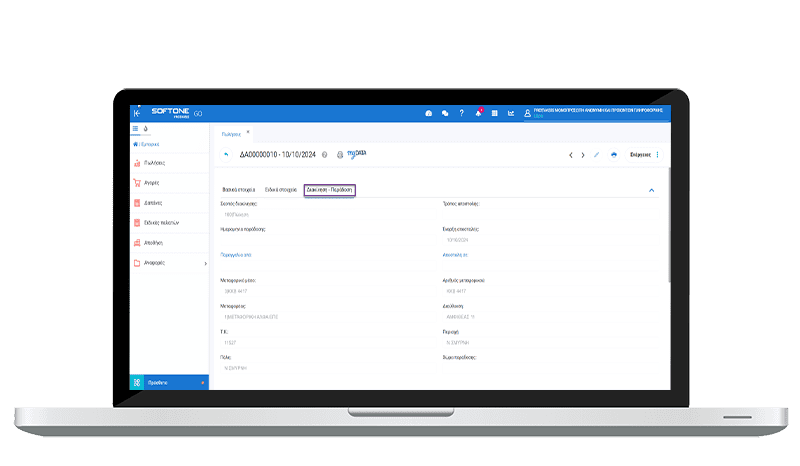Close the Πωλήσεις document tab
Screen dimensions: 800x466
pos(248,132)
